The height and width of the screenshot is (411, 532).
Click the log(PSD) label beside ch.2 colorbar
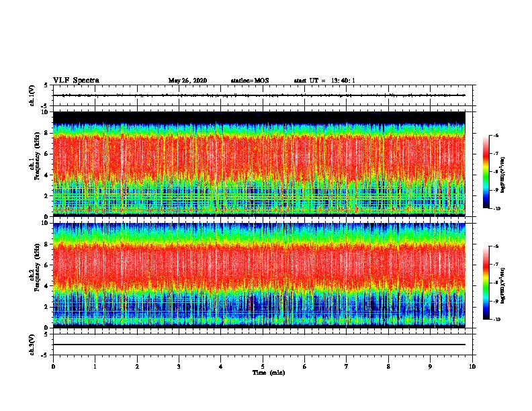503,285
